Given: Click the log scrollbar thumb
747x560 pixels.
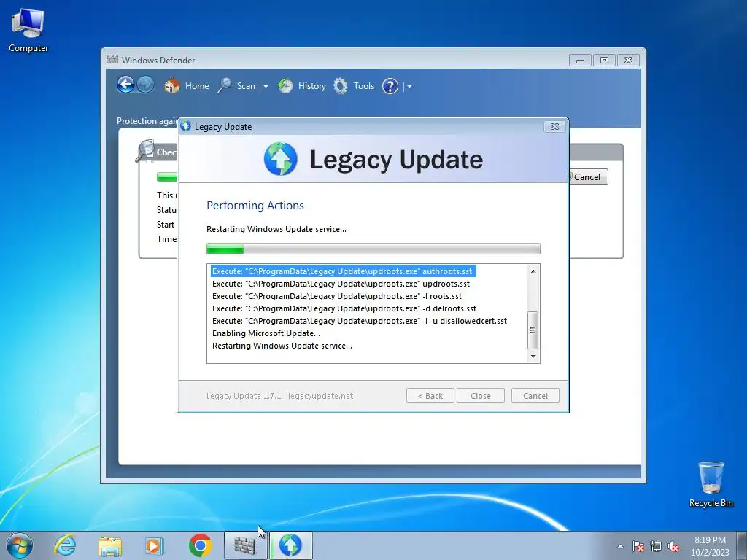Looking at the screenshot, I should click(x=533, y=330).
